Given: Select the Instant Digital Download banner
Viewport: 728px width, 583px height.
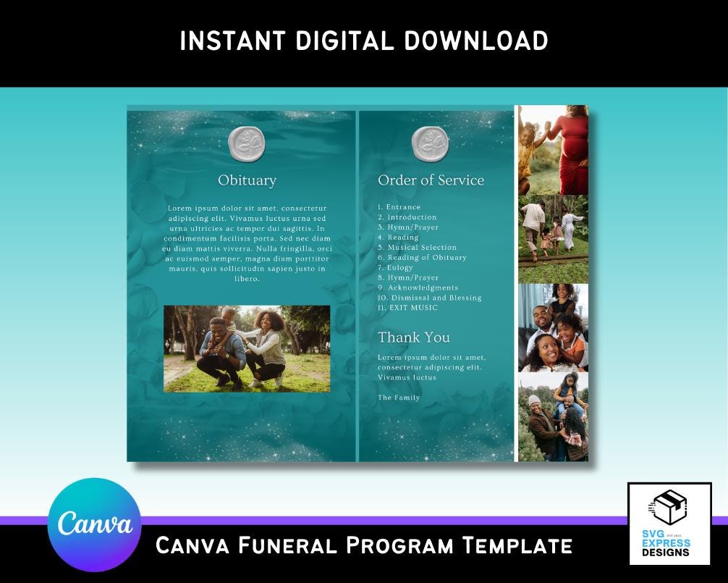Looking at the screenshot, I should point(364,41).
